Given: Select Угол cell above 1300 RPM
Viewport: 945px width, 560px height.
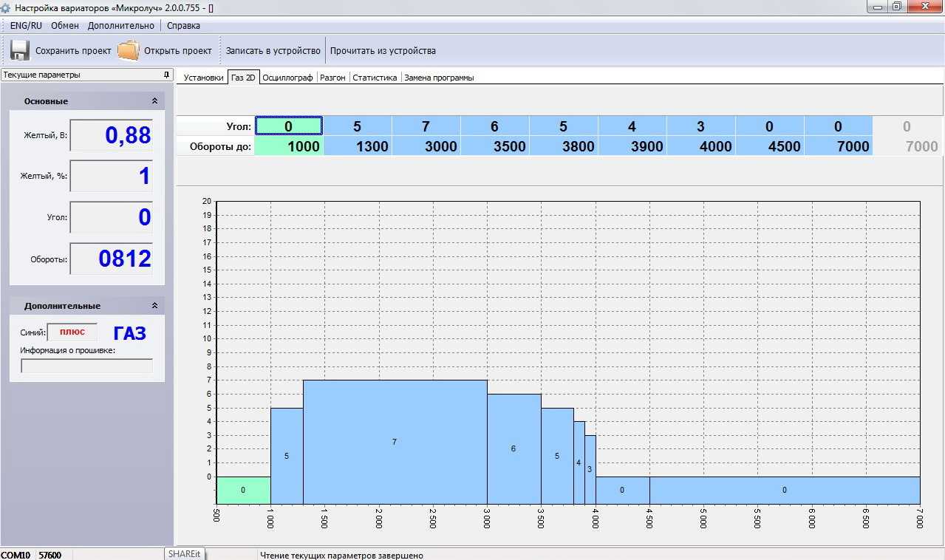Looking at the screenshot, I should point(358,126).
